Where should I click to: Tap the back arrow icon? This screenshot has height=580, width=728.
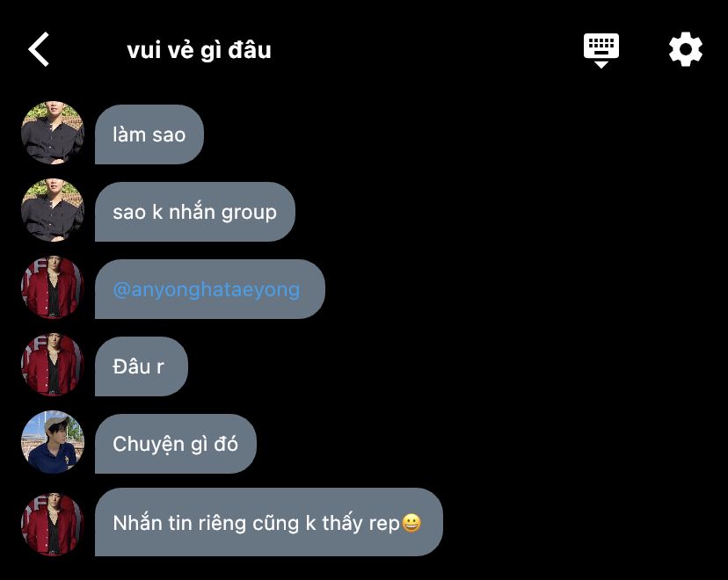39,49
